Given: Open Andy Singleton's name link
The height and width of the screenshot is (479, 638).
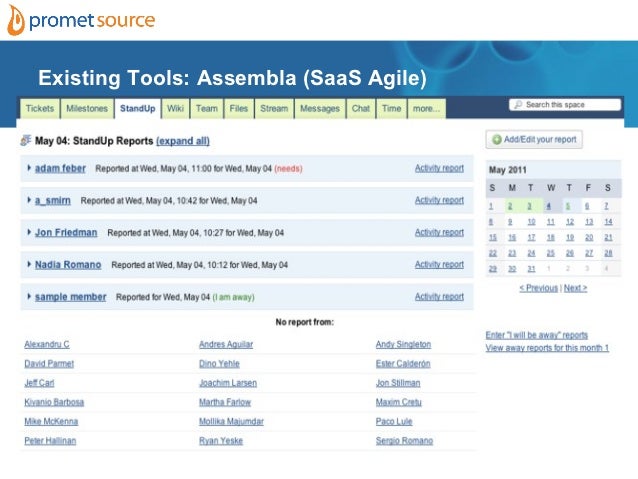Looking at the screenshot, I should [x=403, y=344].
